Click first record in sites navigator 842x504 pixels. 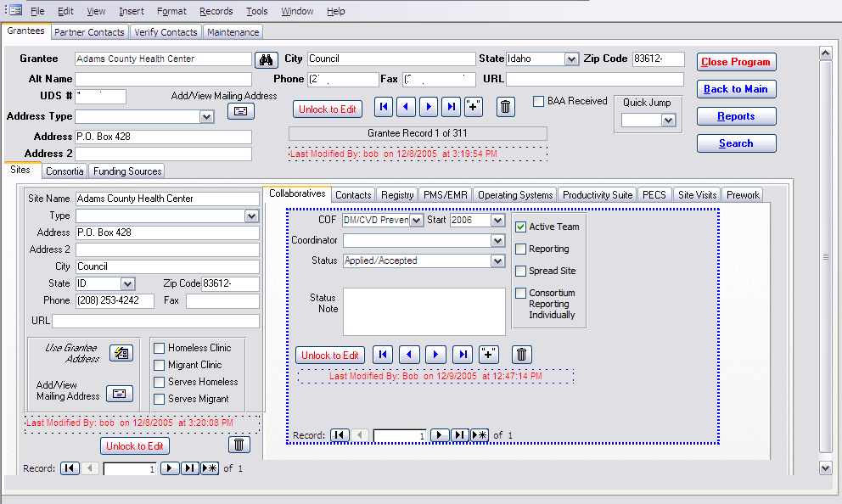[x=70, y=468]
